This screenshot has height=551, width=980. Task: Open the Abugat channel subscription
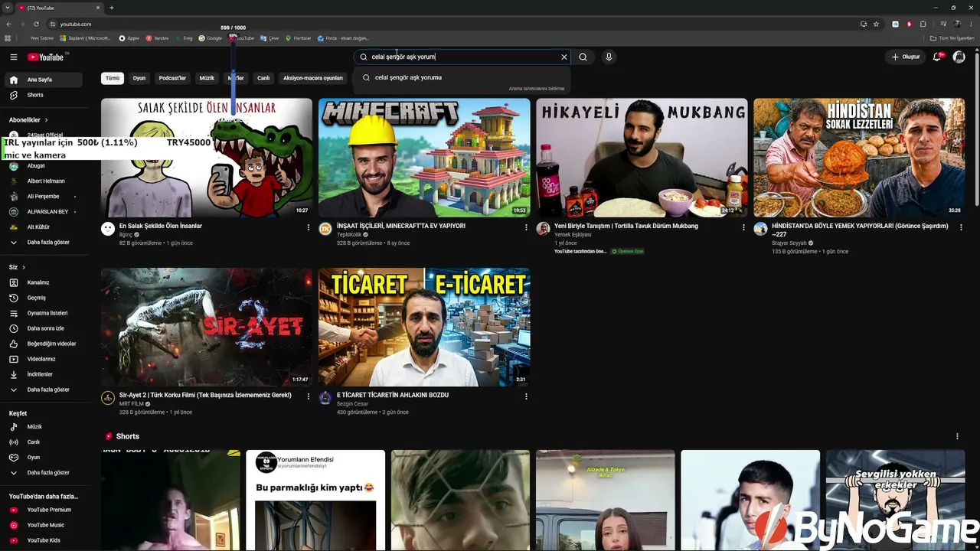pos(44,166)
